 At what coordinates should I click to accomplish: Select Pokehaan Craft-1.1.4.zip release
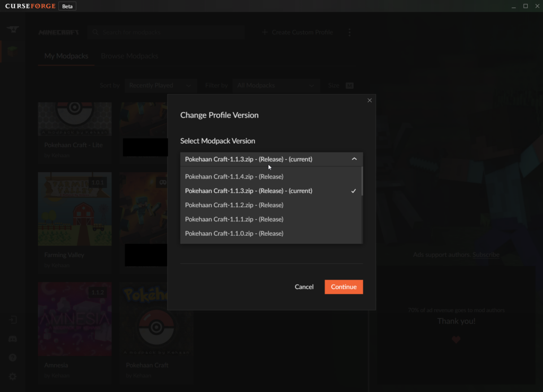click(x=270, y=176)
